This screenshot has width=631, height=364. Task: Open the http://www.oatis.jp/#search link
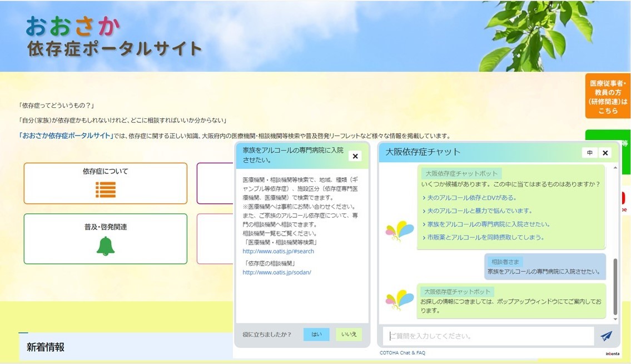tap(278, 251)
